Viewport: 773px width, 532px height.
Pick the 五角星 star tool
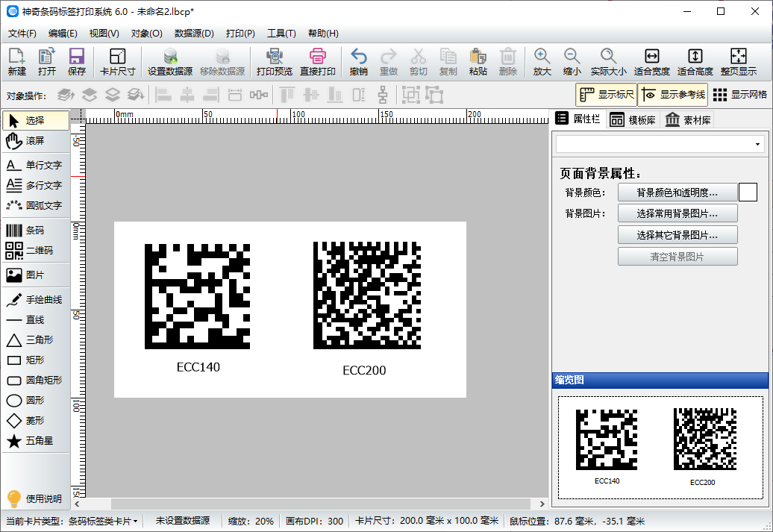(36, 441)
